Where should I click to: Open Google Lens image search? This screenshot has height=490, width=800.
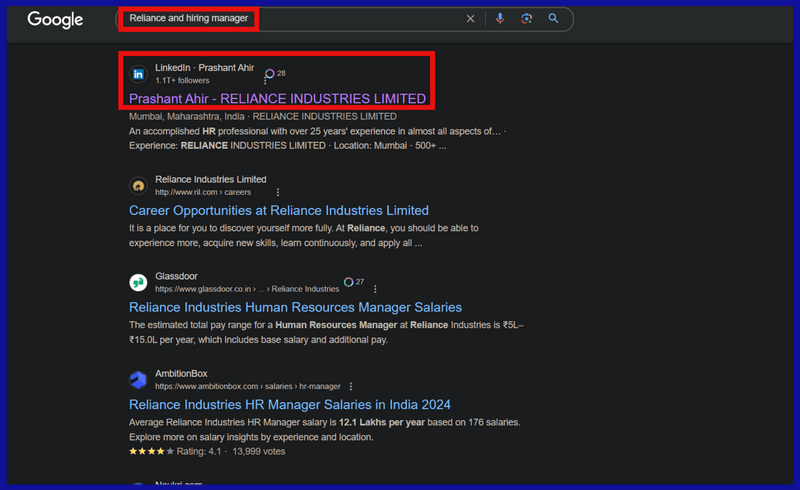[x=527, y=19]
